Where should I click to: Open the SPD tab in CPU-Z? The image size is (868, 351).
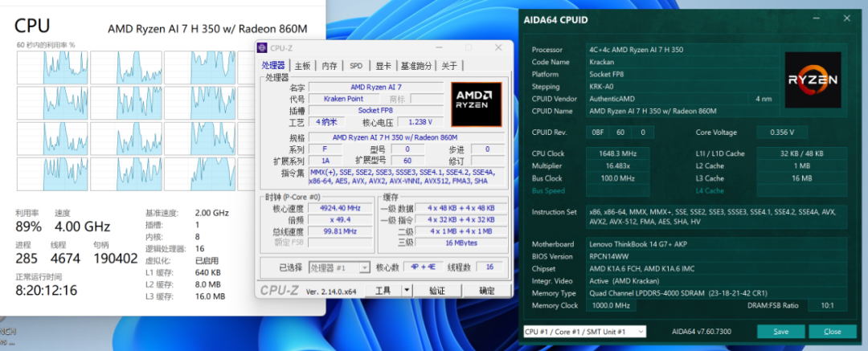point(356,66)
